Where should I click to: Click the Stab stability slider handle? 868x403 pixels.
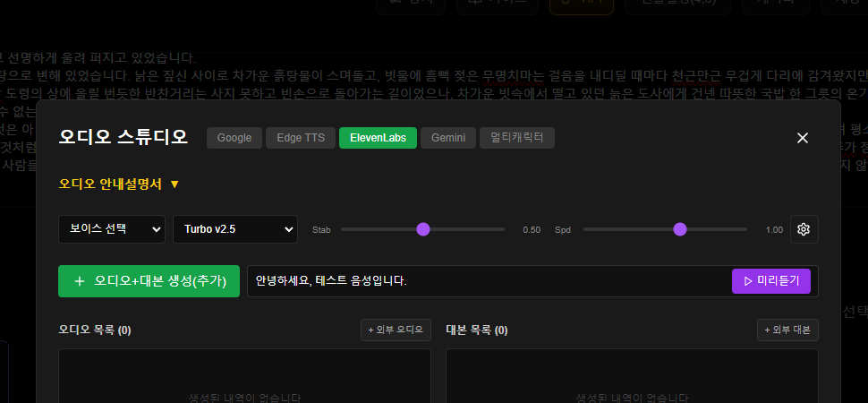(423, 229)
